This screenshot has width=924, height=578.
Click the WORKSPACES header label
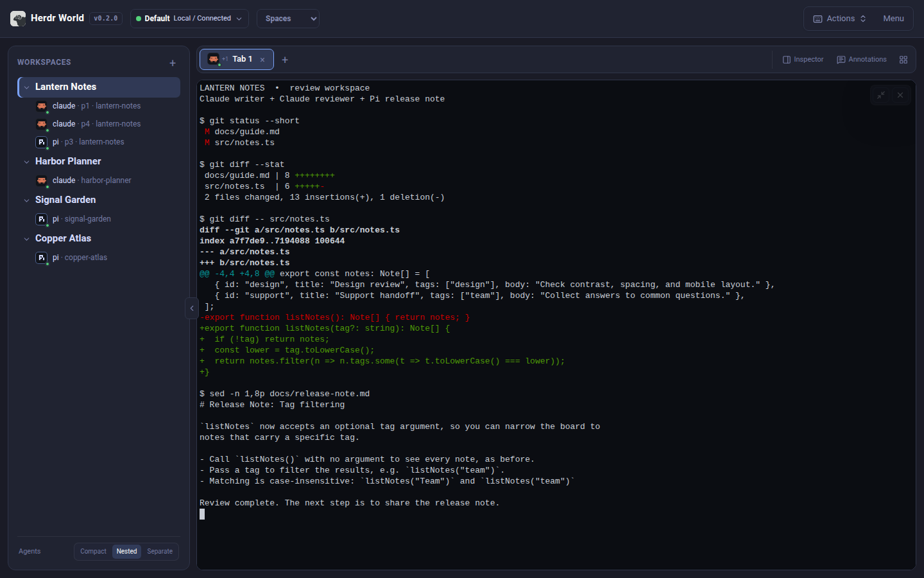coord(44,62)
